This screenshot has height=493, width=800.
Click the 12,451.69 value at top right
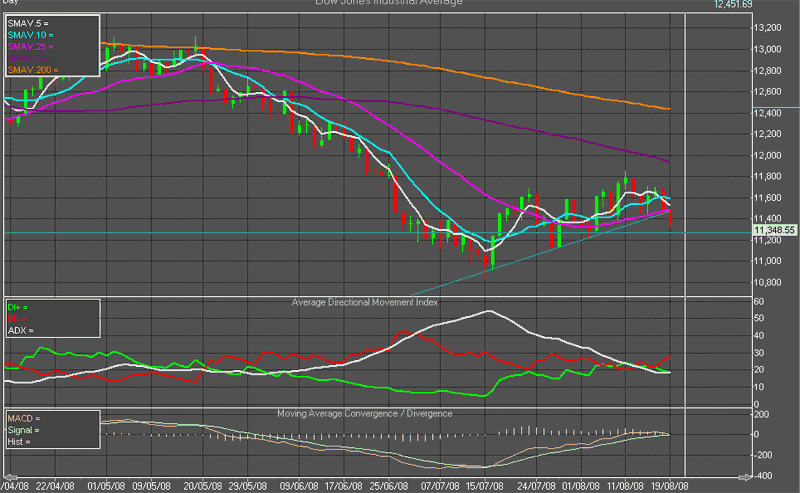tap(733, 4)
